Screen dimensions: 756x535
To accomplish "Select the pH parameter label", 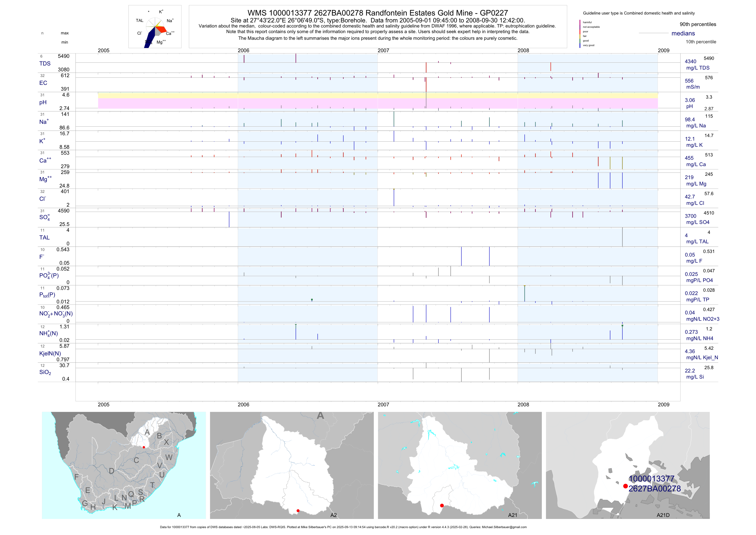I will (43, 102).
